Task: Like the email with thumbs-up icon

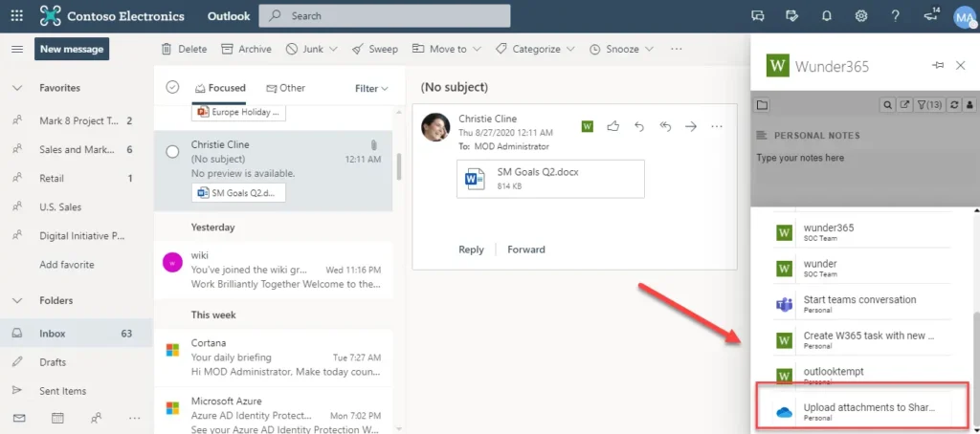Action: tap(613, 126)
